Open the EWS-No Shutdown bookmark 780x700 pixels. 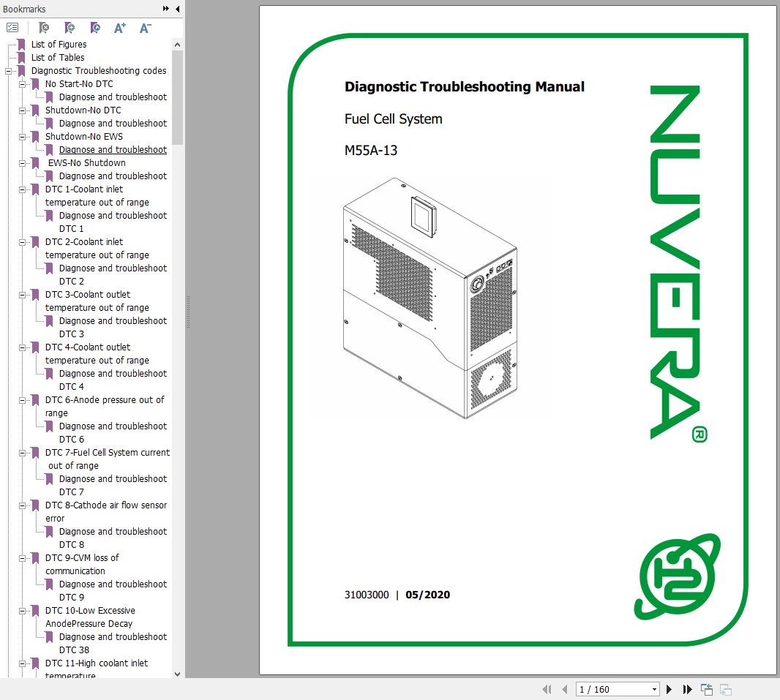[x=86, y=162]
